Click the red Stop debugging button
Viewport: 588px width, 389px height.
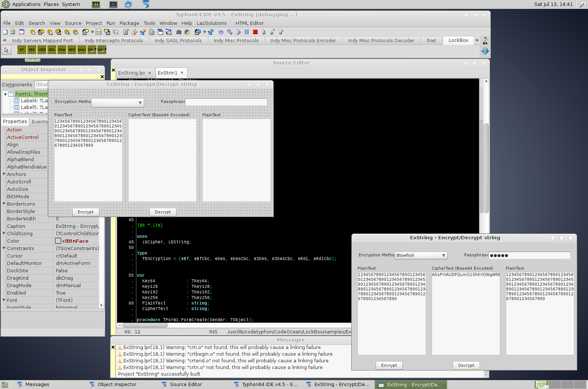click(255, 32)
